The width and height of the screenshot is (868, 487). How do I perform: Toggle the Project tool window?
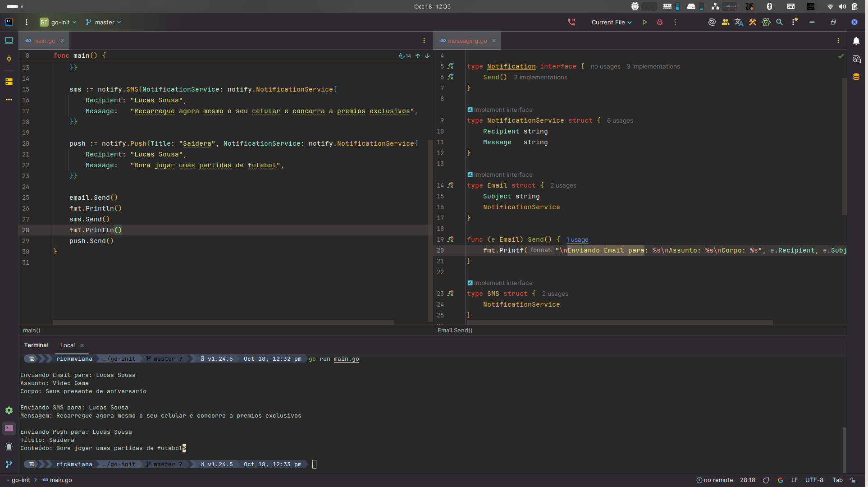click(9, 41)
